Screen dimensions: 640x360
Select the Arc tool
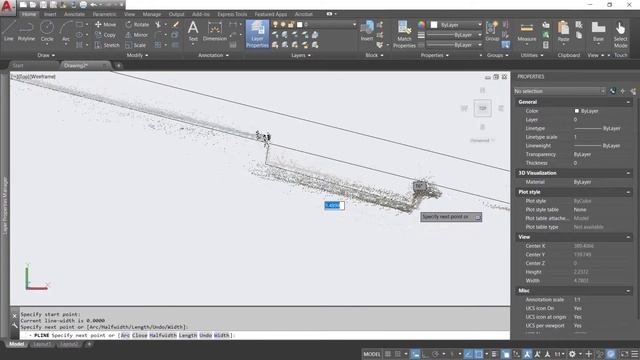[x=66, y=31]
